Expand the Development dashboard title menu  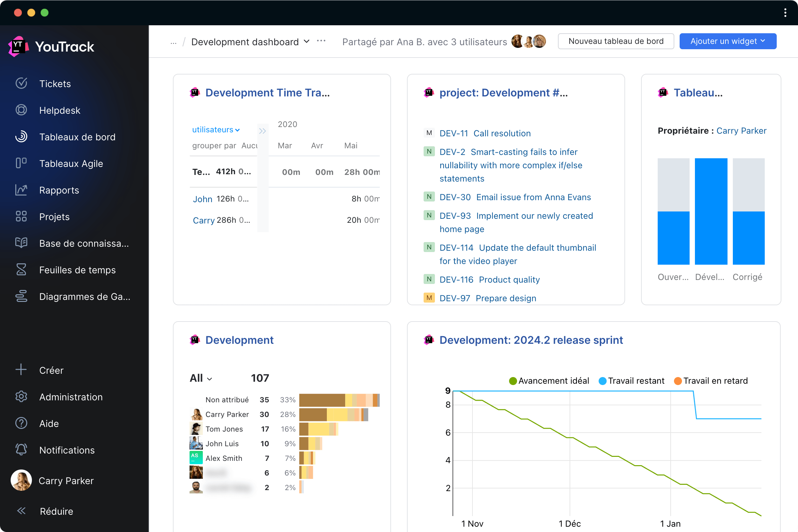coord(306,41)
